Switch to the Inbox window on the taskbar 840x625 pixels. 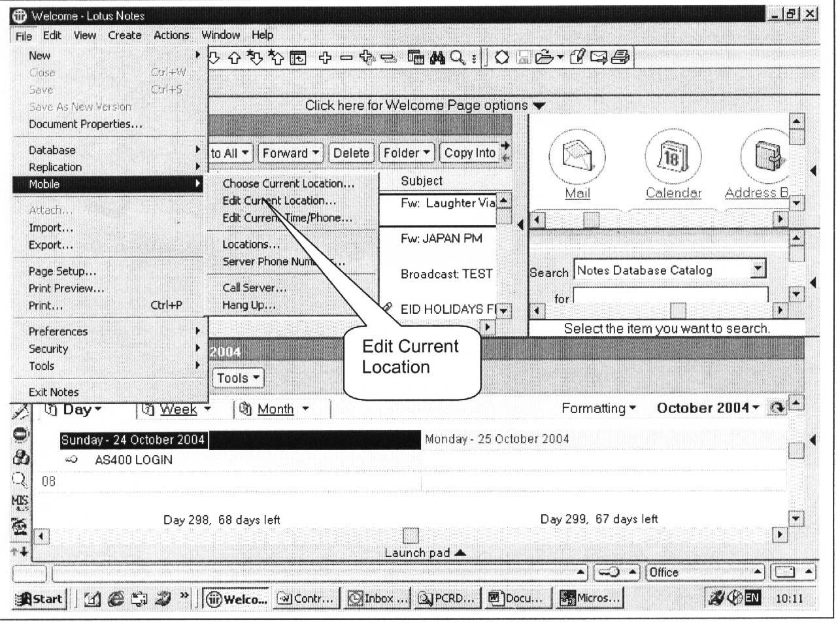[x=377, y=597]
